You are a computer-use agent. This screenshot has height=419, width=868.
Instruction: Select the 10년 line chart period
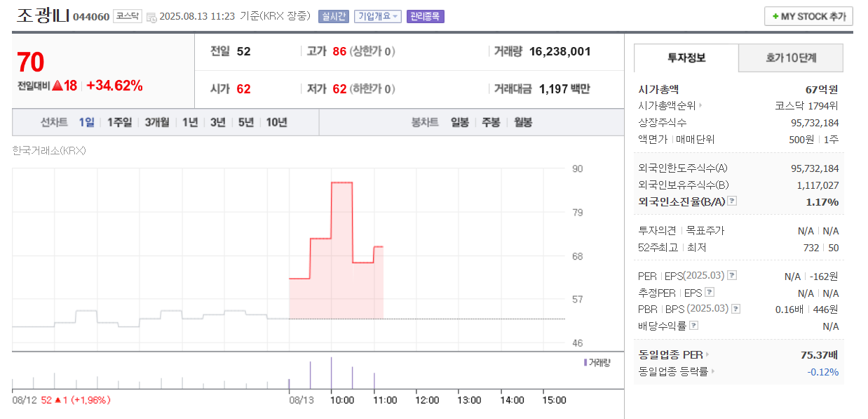(276, 122)
